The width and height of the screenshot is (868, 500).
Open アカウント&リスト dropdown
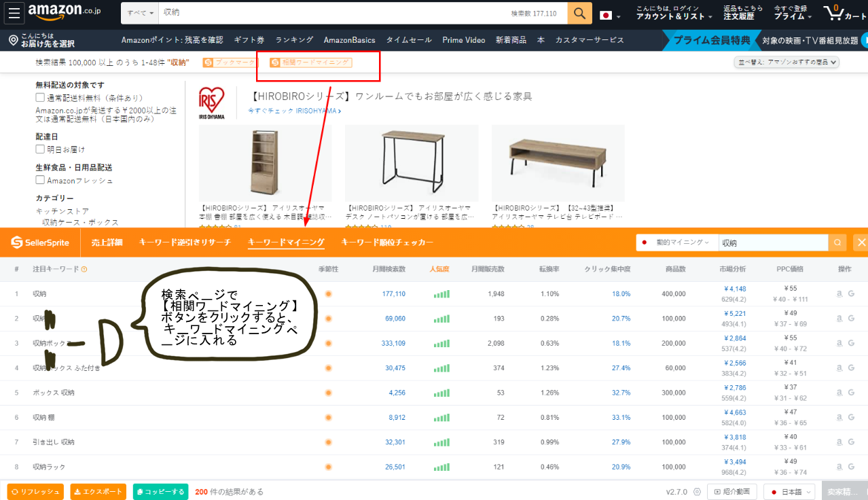(x=674, y=13)
